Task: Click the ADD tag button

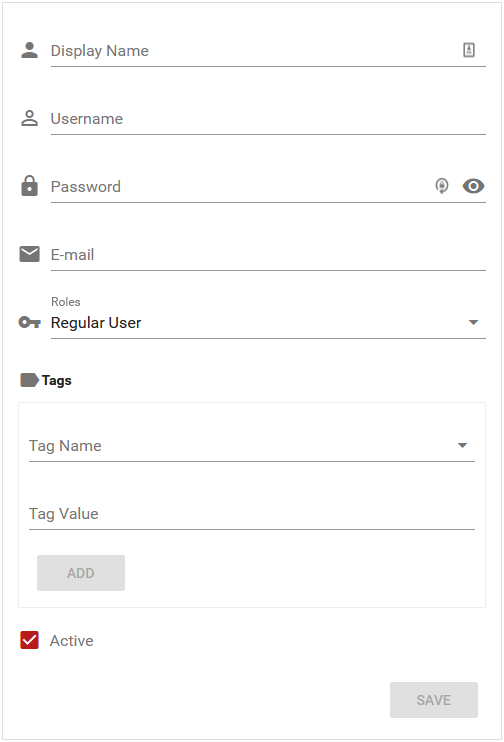Action: (81, 573)
